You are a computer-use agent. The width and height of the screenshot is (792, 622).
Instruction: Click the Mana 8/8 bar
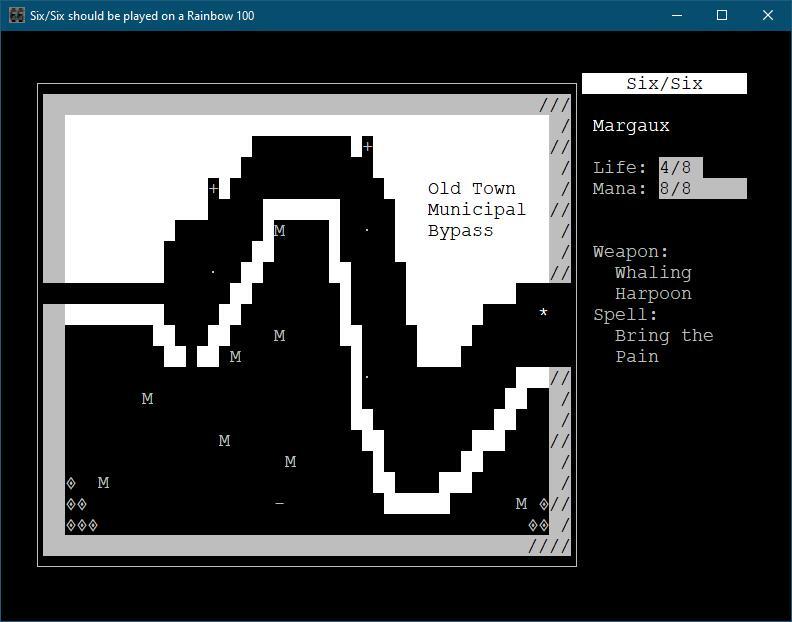(702, 188)
